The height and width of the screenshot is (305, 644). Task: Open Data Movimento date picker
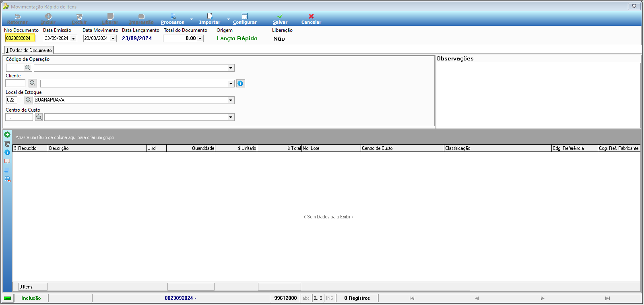(x=113, y=39)
